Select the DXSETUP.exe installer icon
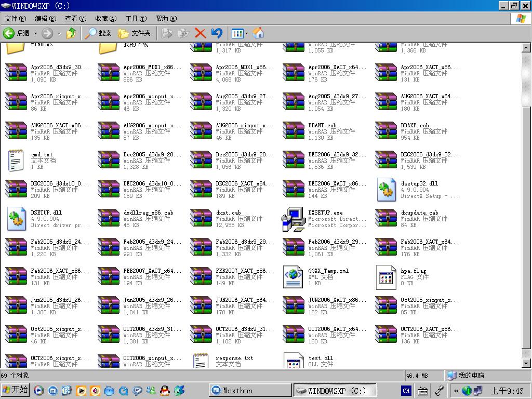This screenshot has height=399, width=532. click(294, 219)
